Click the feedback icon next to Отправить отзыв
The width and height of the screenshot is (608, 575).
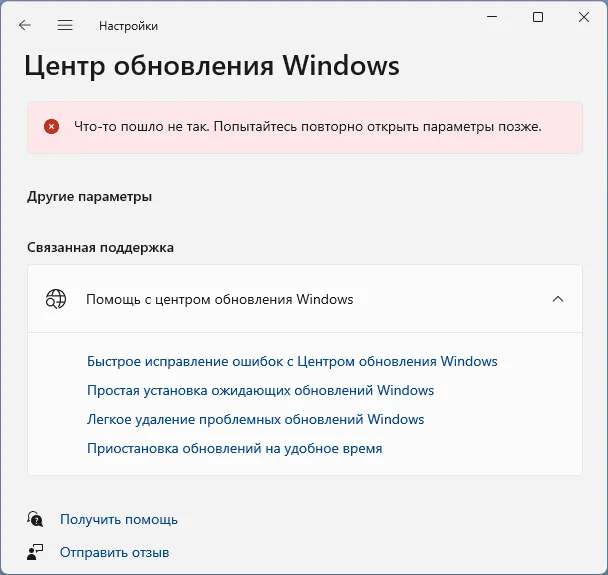pos(36,552)
